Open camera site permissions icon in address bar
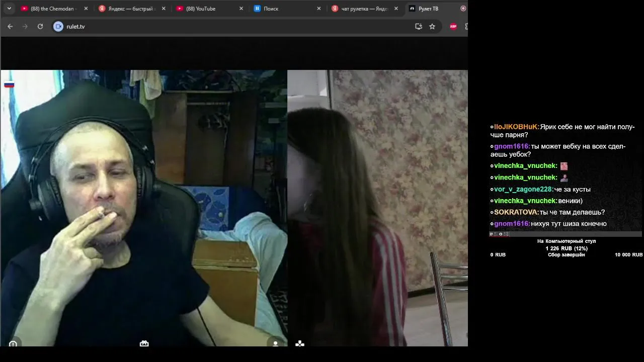The image size is (644, 362). pos(58,26)
